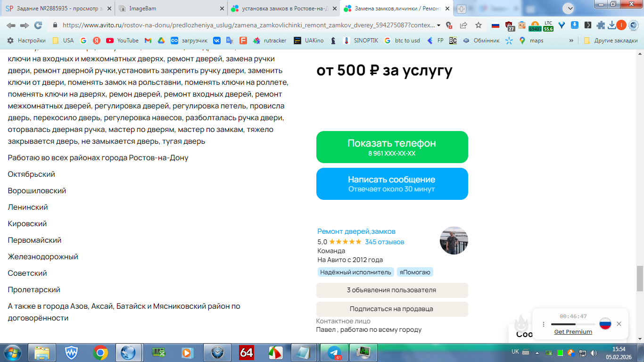Image resolution: width=644 pixels, height=362 pixels.
Task: Open 345 отзывов reviews link
Action: click(x=385, y=242)
